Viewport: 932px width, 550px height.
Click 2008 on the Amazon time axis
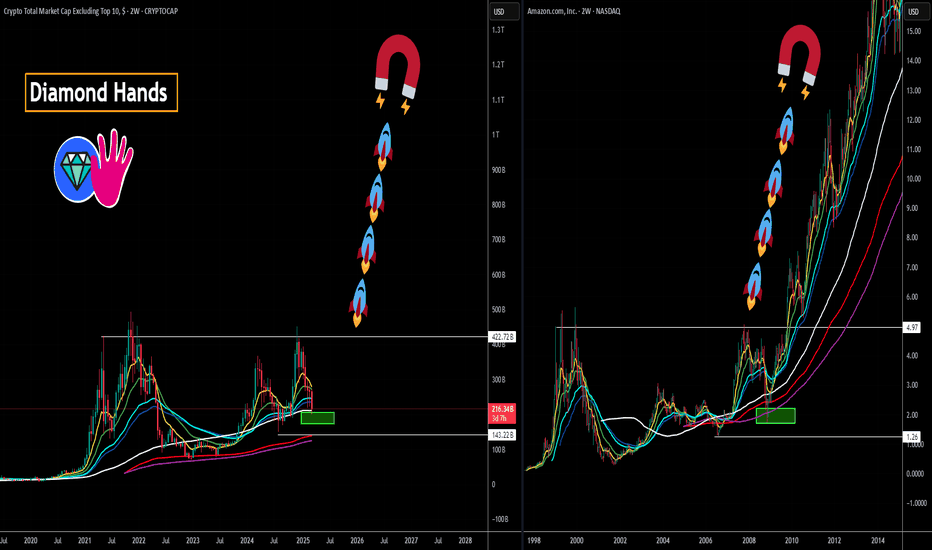[749, 540]
